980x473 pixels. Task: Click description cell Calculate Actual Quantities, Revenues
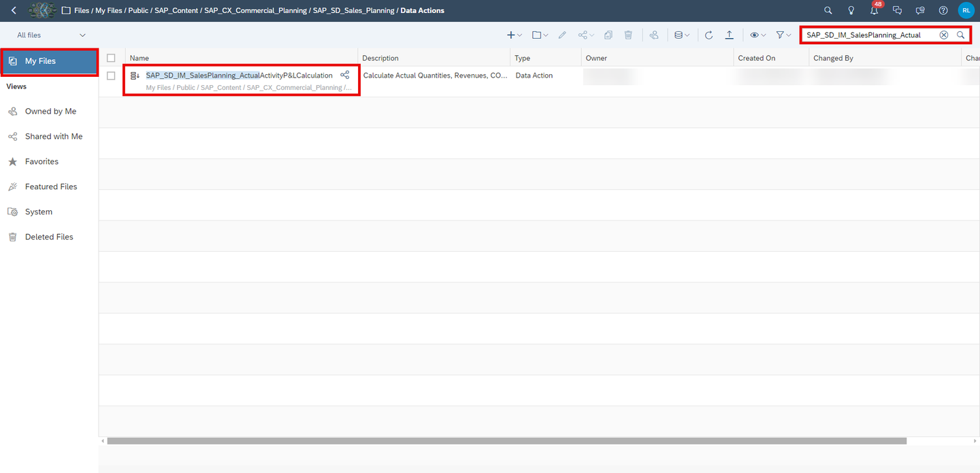[435, 76]
